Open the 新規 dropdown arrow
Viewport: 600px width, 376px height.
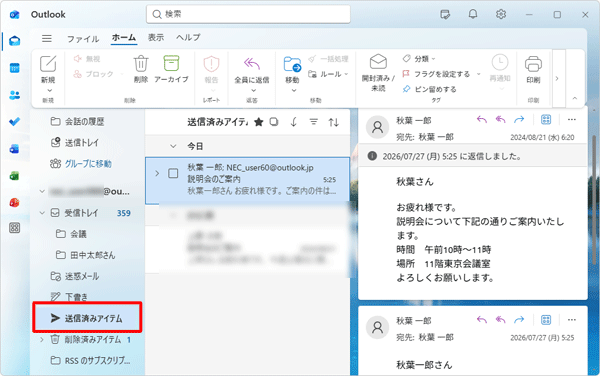(x=49, y=91)
